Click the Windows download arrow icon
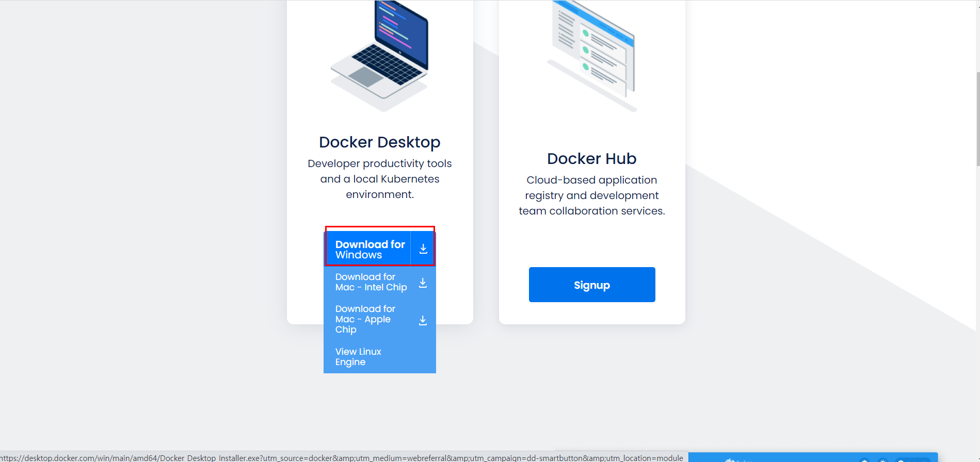Screen dimensions: 980x462 [423, 249]
